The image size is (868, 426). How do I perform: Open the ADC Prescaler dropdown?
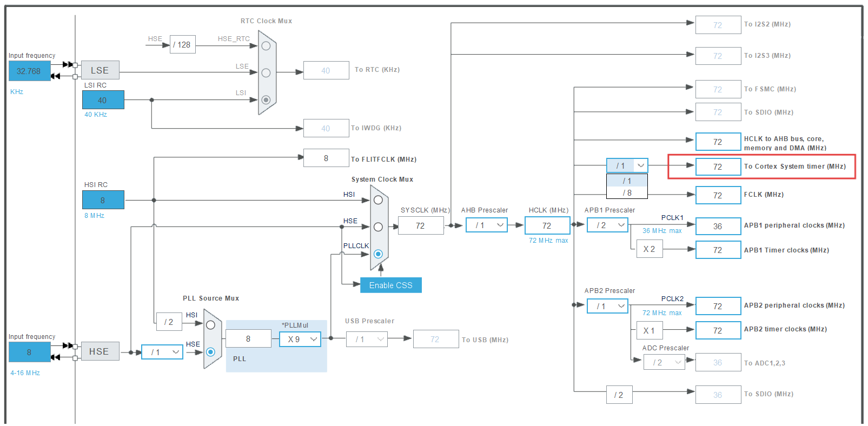[x=664, y=362]
